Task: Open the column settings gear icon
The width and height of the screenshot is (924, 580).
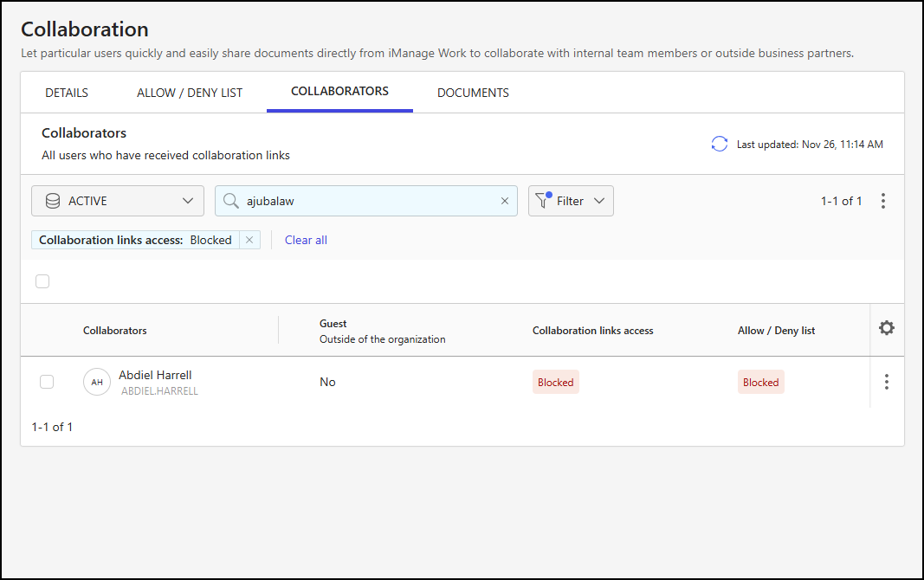Action: tap(887, 329)
